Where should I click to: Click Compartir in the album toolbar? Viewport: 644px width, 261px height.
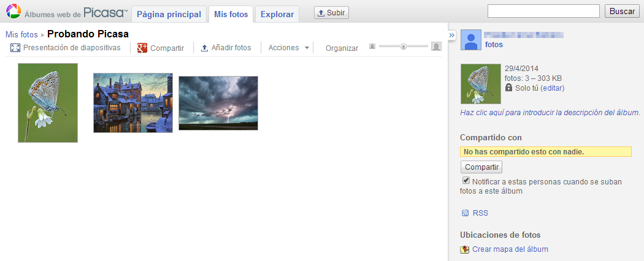pos(167,48)
